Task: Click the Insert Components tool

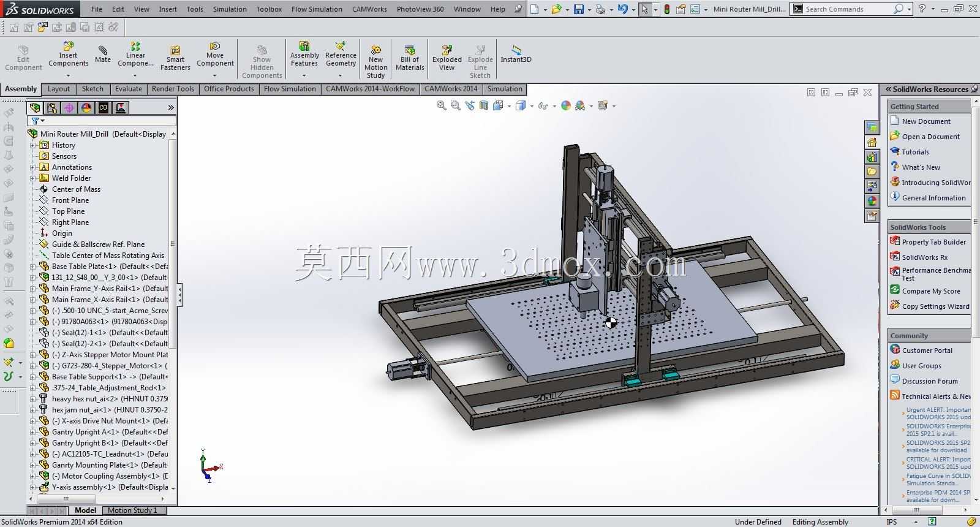Action: [69, 55]
